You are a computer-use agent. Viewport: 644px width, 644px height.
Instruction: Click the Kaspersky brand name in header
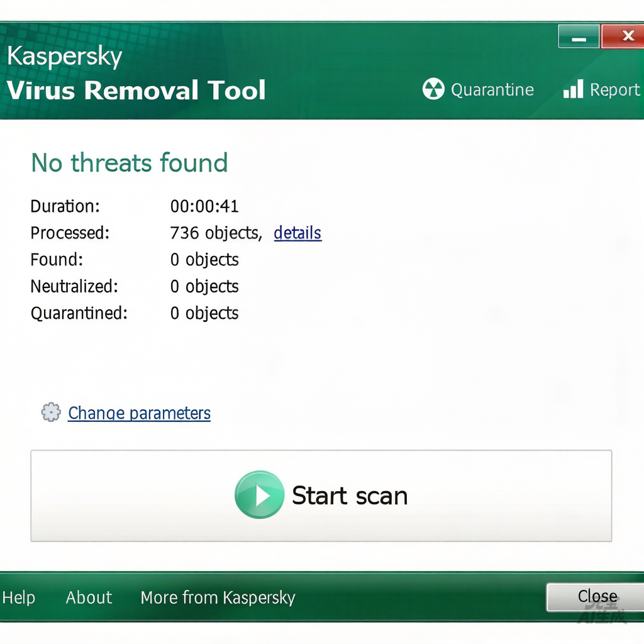[65, 56]
